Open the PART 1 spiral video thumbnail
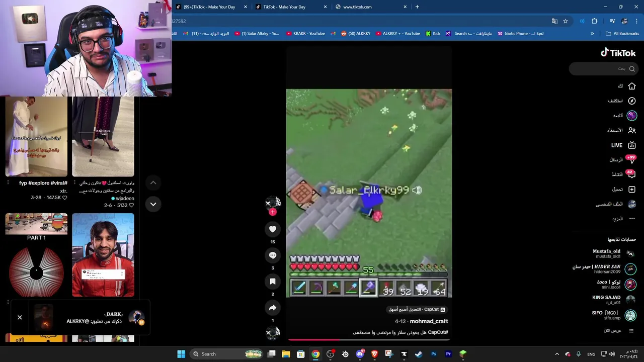The width and height of the screenshot is (644, 362). click(36, 255)
